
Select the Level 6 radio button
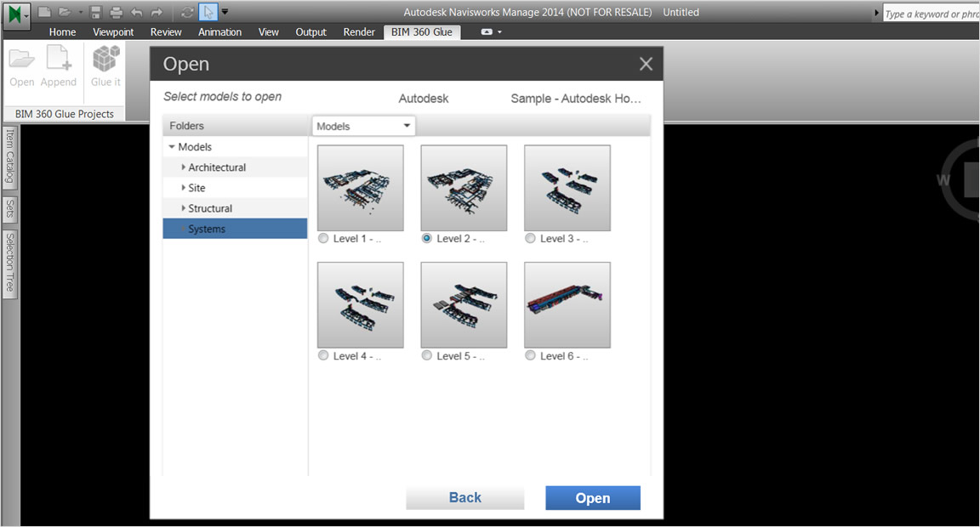coord(531,355)
